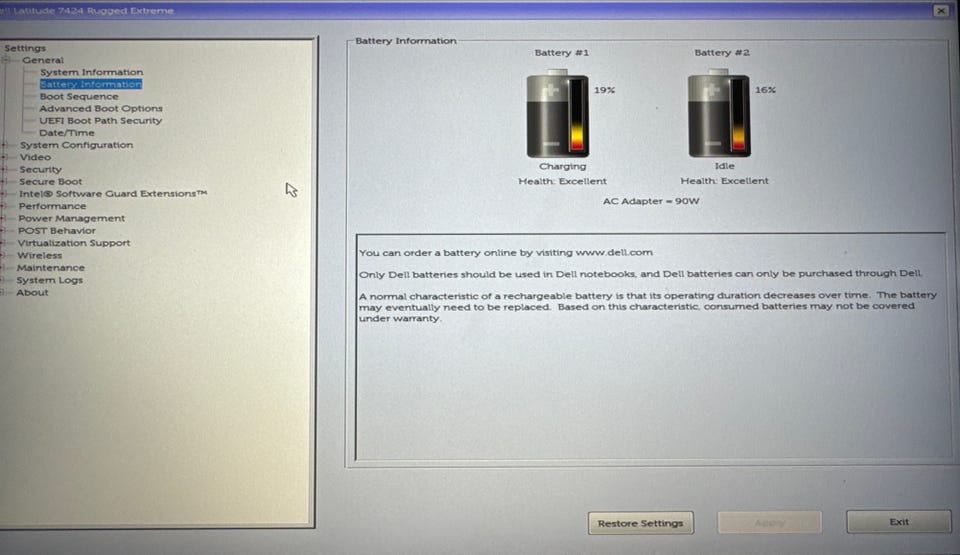Open Power Management settings

point(71,218)
